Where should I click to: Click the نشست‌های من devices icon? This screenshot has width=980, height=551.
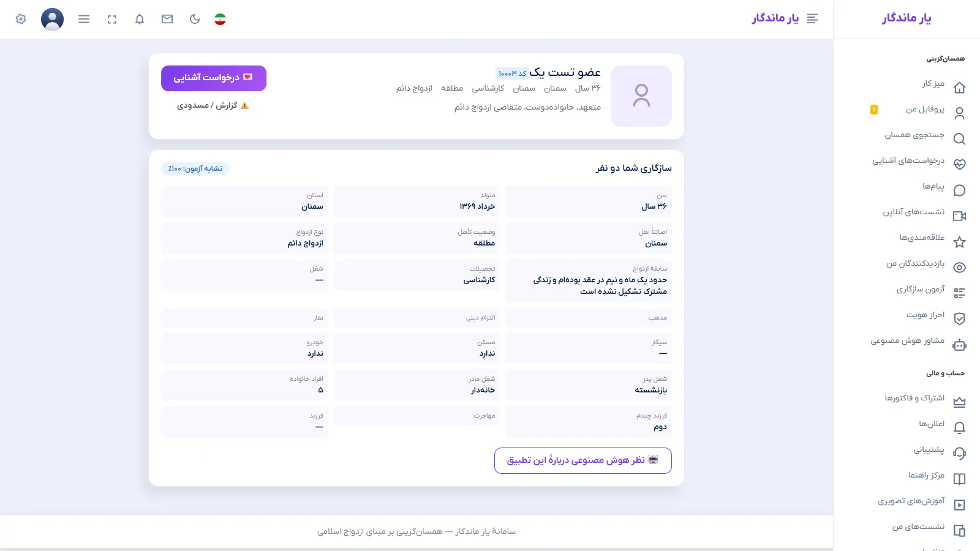click(x=960, y=531)
